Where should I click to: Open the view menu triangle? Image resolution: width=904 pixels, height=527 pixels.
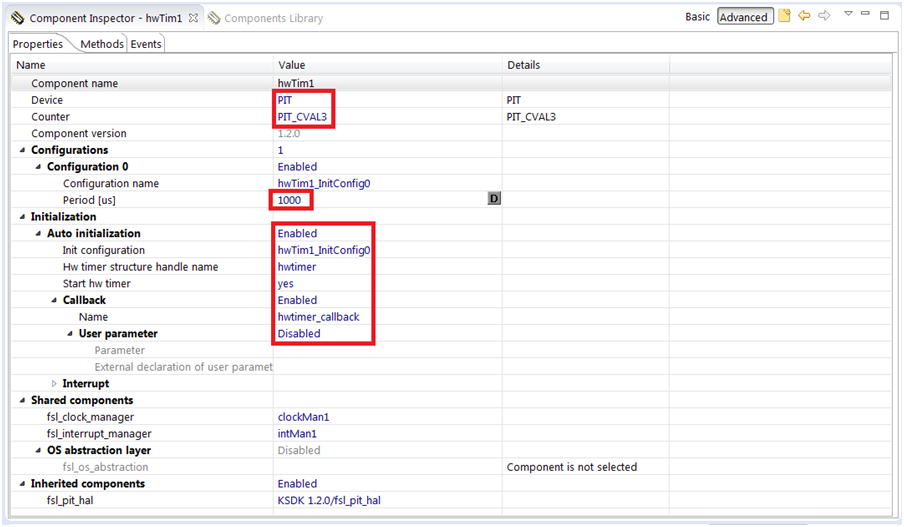pos(848,13)
